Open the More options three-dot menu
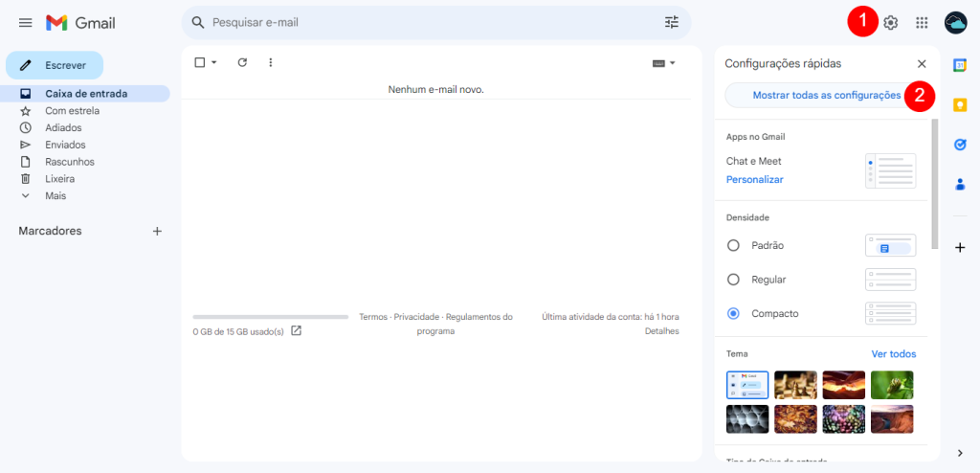The image size is (980, 473). point(271,62)
